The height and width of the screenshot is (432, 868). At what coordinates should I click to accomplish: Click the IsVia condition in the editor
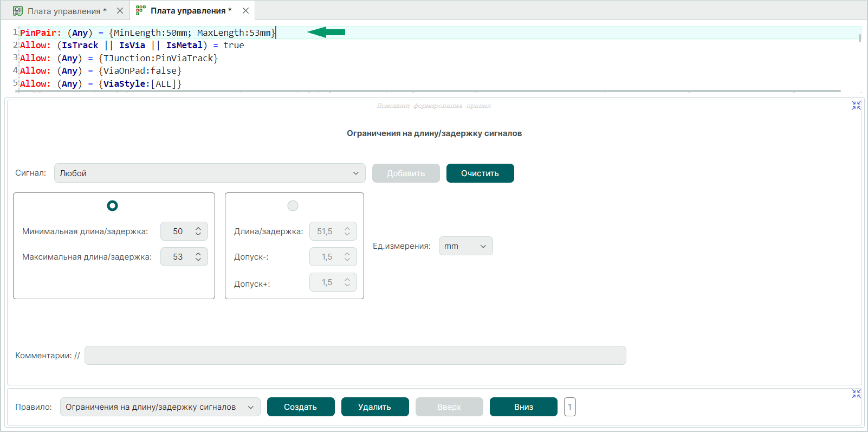pos(132,46)
